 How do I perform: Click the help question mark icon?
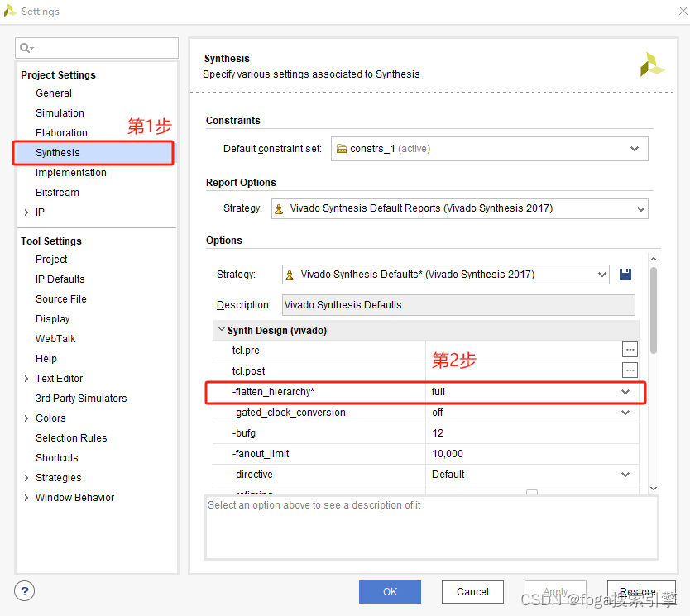point(25,591)
